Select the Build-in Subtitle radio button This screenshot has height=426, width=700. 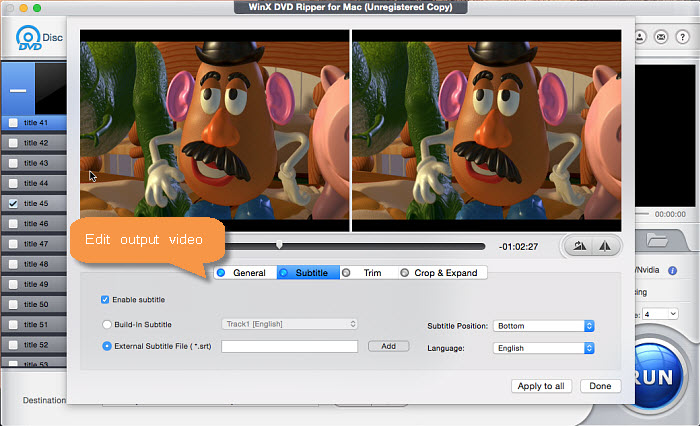[107, 325]
